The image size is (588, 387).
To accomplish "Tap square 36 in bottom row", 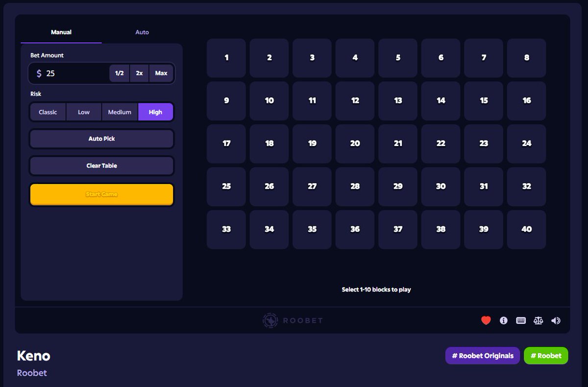I will (355, 229).
